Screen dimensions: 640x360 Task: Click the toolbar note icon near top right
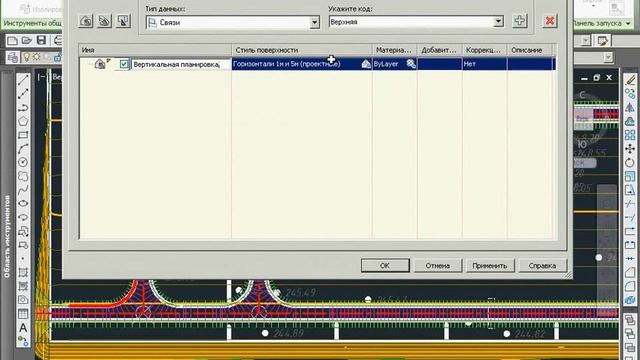coord(602,40)
